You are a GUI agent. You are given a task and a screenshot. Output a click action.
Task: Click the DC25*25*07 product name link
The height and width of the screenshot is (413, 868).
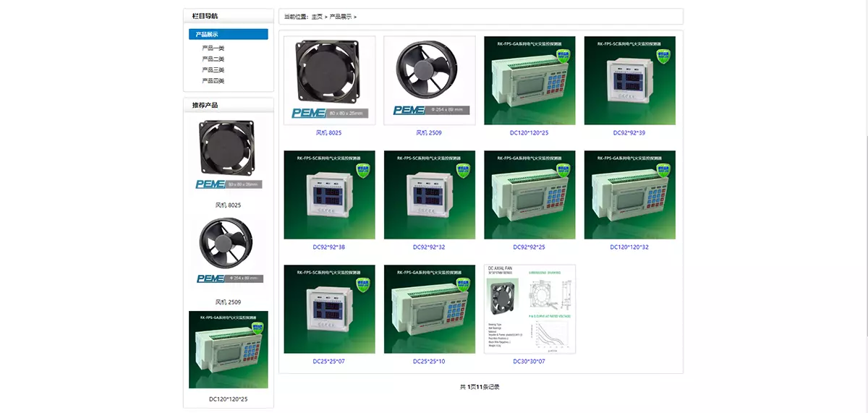pos(329,361)
